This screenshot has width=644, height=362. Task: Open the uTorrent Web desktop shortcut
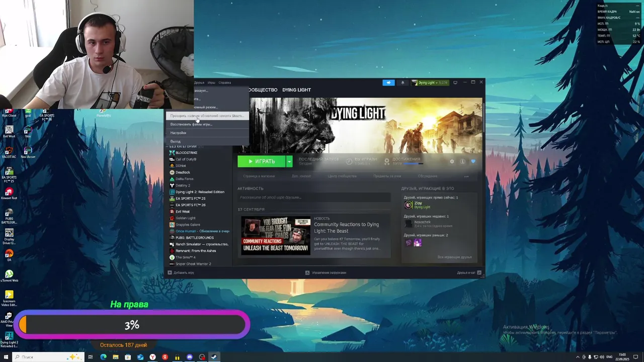(9, 277)
